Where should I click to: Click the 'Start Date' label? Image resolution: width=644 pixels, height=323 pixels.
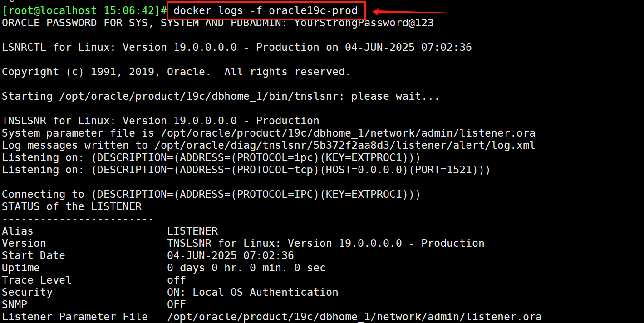(x=34, y=255)
